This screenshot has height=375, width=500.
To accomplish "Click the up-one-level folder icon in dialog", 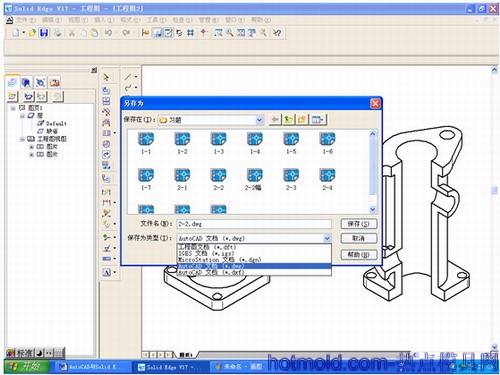I will [289, 119].
